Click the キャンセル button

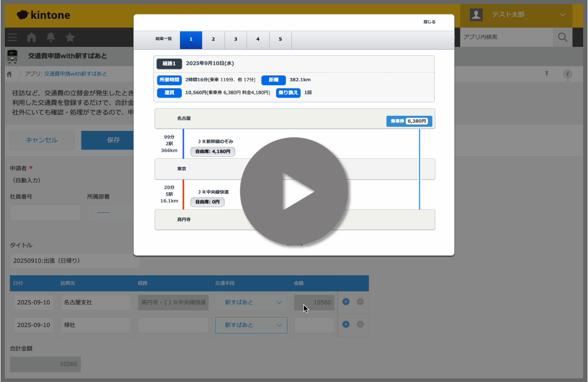coord(42,140)
